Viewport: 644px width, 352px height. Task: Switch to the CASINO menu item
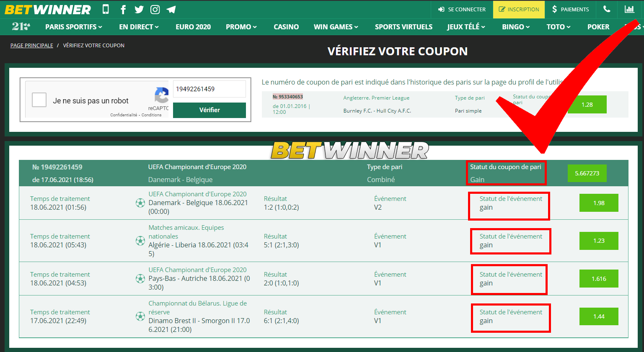[x=286, y=26]
